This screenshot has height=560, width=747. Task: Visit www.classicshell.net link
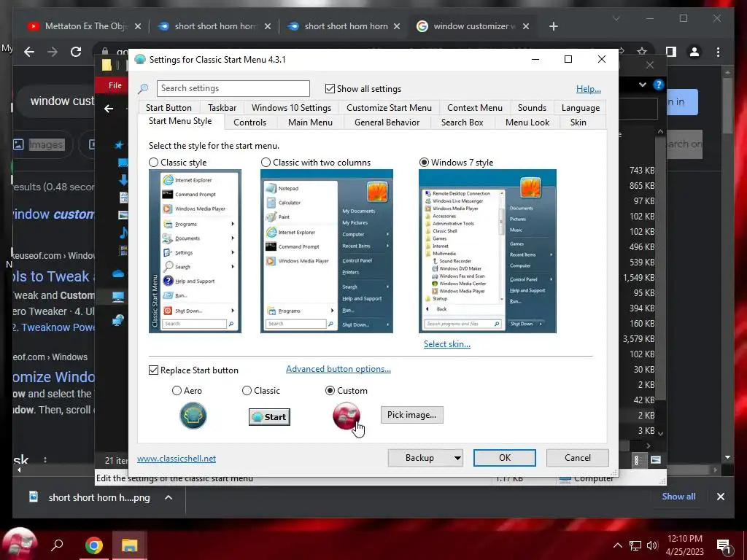[177, 459]
